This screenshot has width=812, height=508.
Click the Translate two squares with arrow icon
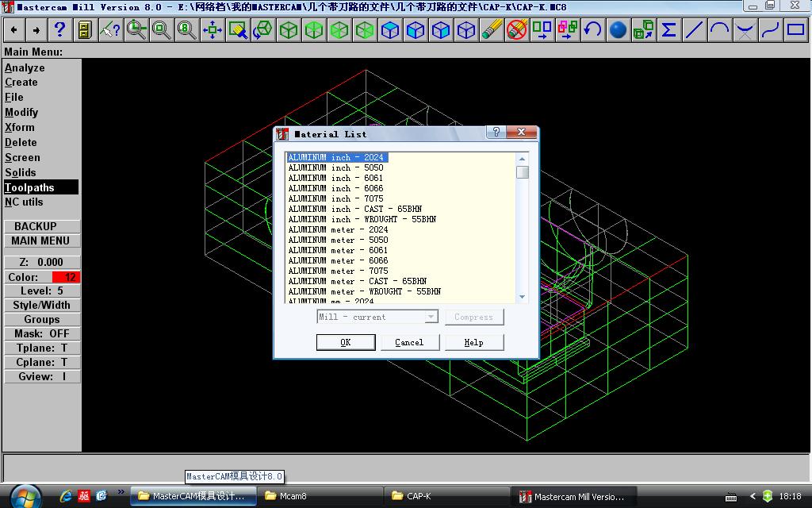click(x=542, y=30)
